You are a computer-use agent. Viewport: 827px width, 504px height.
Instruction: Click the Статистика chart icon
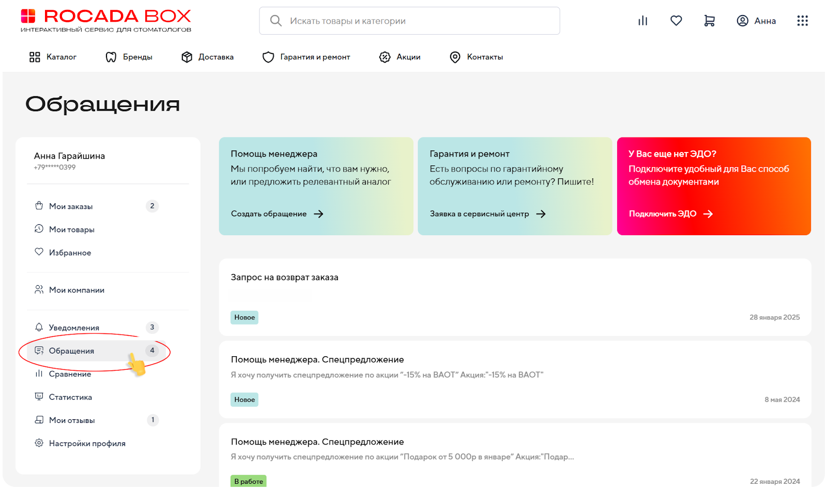point(39,396)
